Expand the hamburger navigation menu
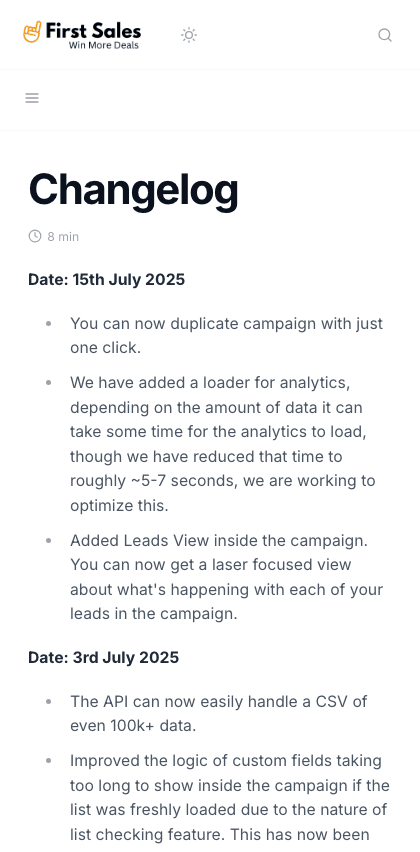Viewport: 420px width, 852px height. [x=32, y=98]
